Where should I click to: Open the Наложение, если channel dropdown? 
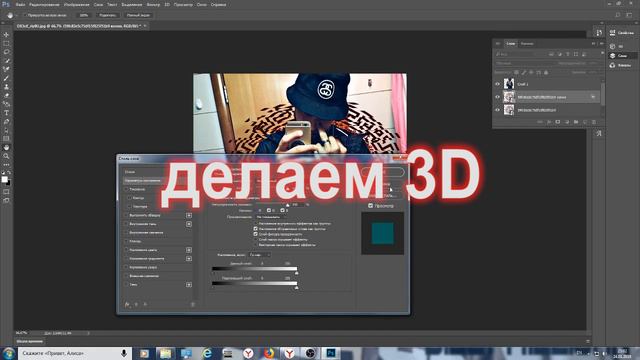(260, 255)
